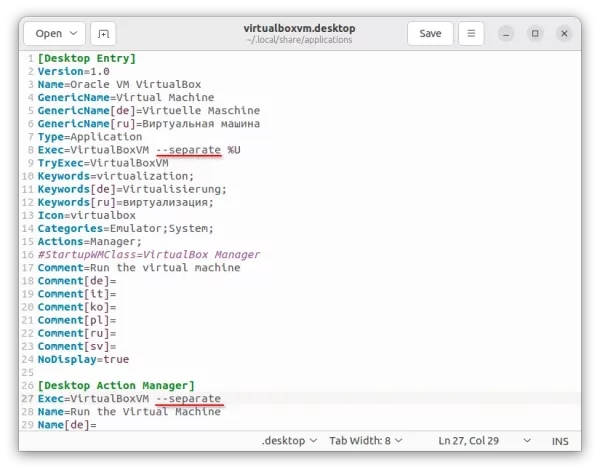Maximize the editor window
600x472 pixels.
pyautogui.click(x=536, y=33)
